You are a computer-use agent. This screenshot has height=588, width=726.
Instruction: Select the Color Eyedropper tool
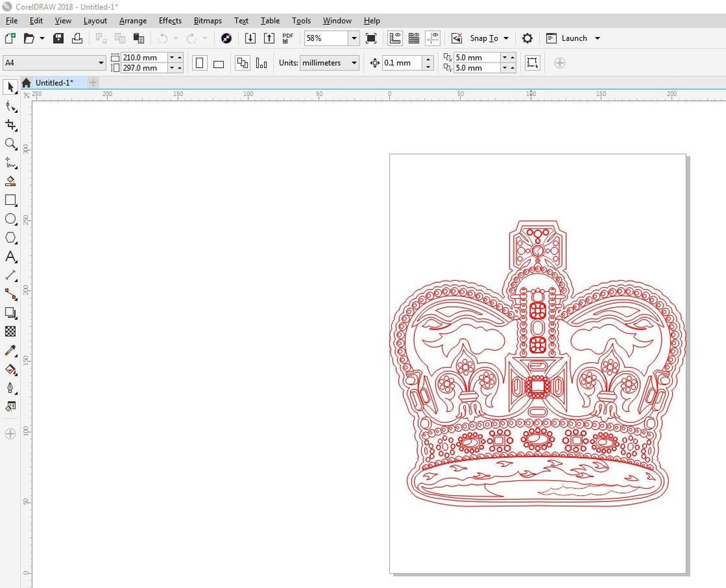[x=10, y=350]
